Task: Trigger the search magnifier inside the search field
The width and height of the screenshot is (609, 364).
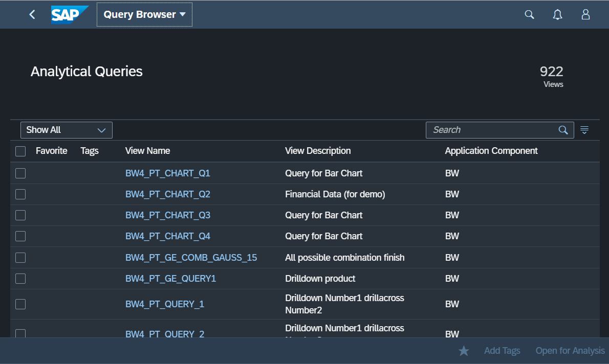Action: point(563,130)
